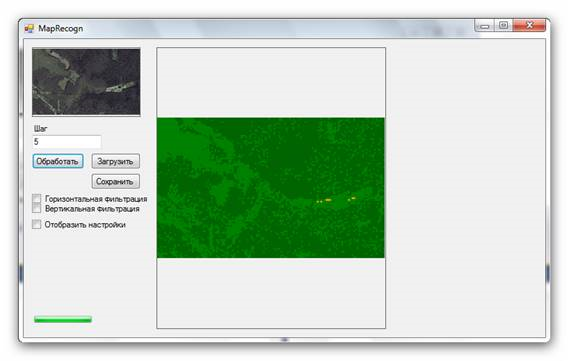The image size is (569, 361).
Task: Minimize the MapRecogn window
Action: point(484,26)
